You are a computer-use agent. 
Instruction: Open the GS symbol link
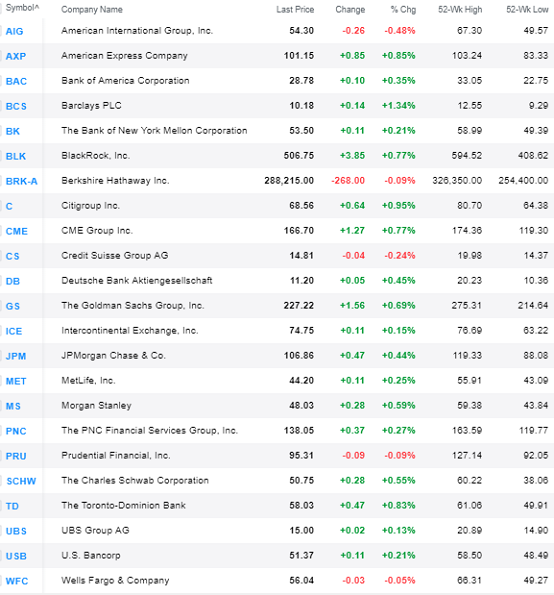click(x=13, y=306)
